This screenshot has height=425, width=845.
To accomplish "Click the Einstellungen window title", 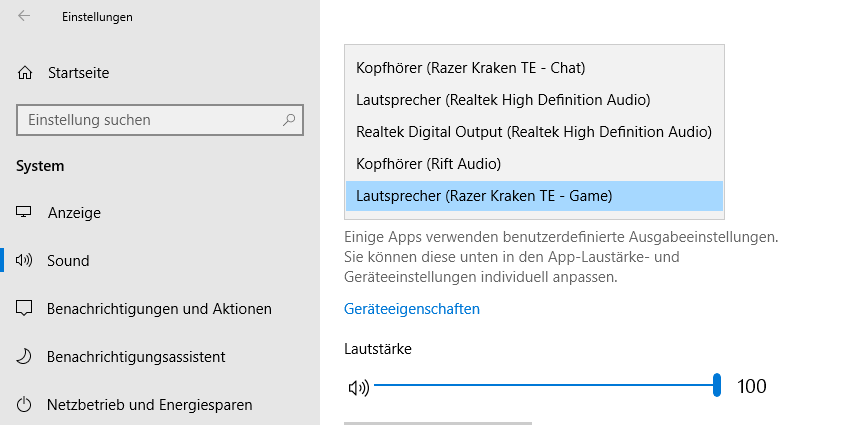I will click(x=97, y=17).
